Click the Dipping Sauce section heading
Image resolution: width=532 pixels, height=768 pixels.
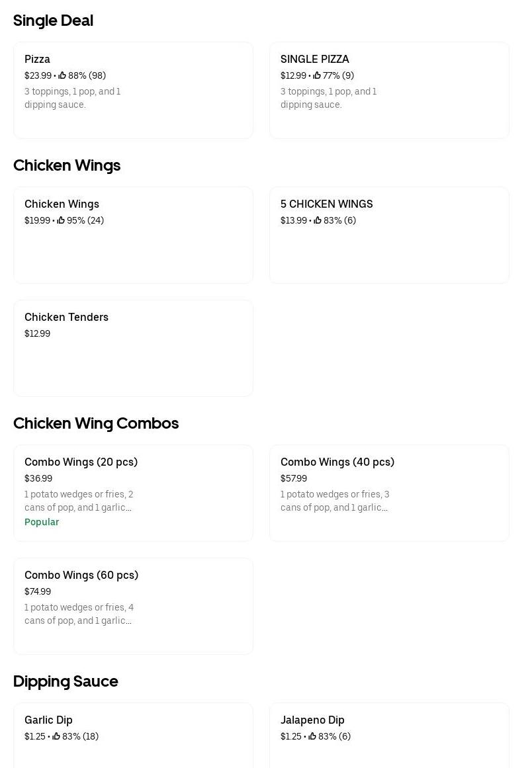66,681
